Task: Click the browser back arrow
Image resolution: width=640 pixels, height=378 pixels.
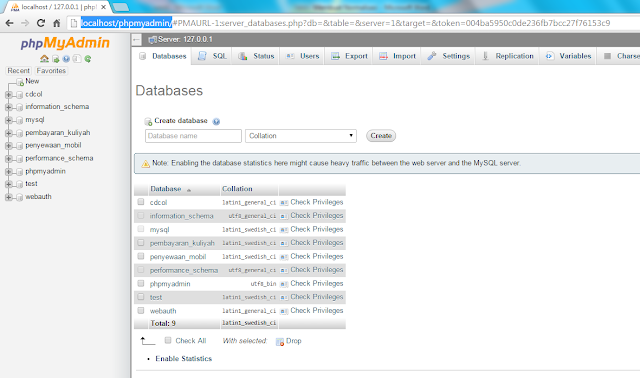Action: tap(9, 23)
